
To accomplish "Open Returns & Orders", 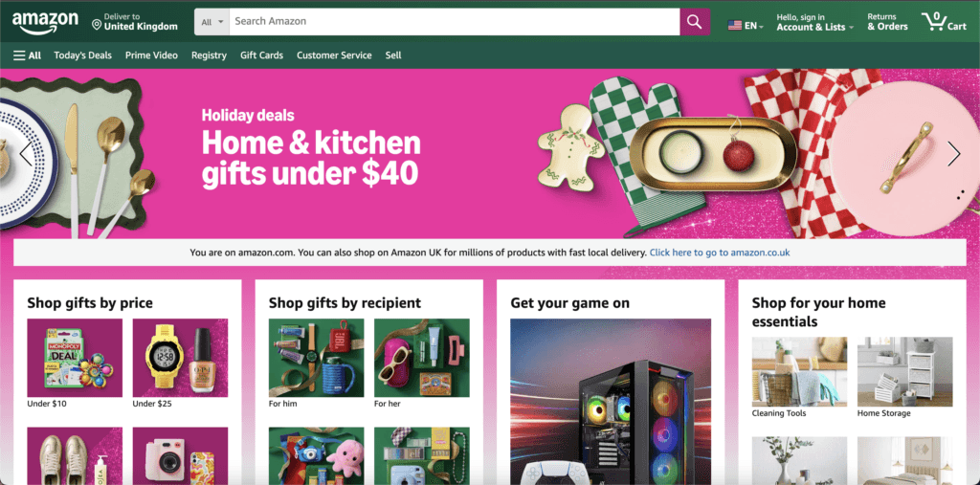I will (887, 22).
